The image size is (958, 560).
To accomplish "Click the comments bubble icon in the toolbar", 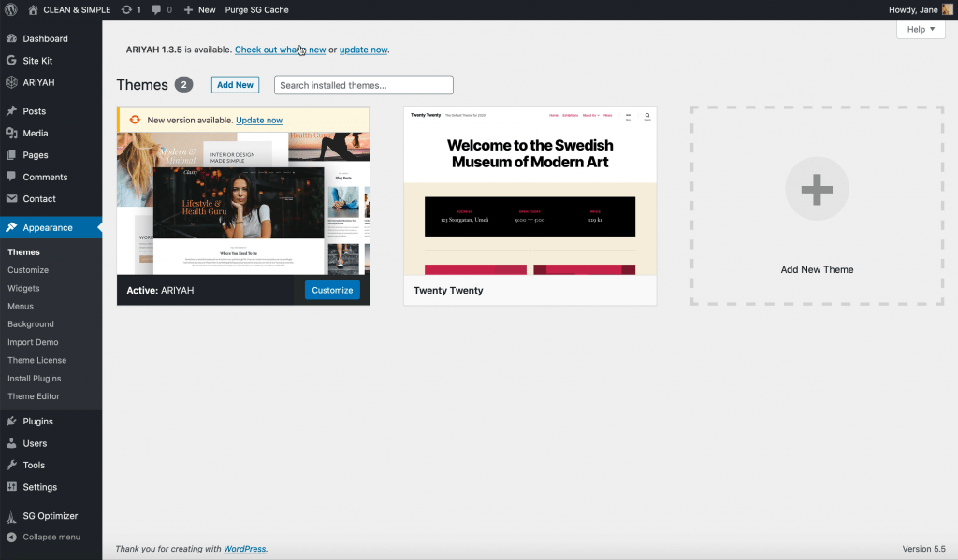I will [155, 9].
